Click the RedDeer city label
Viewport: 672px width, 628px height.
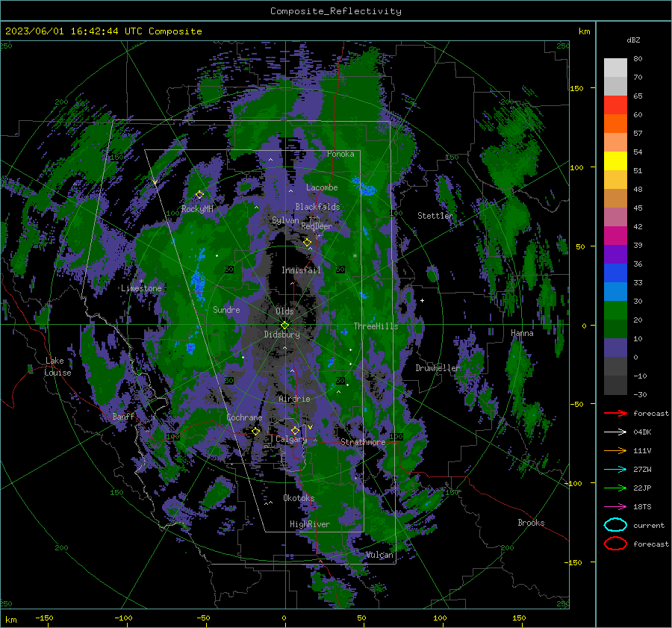point(317,226)
